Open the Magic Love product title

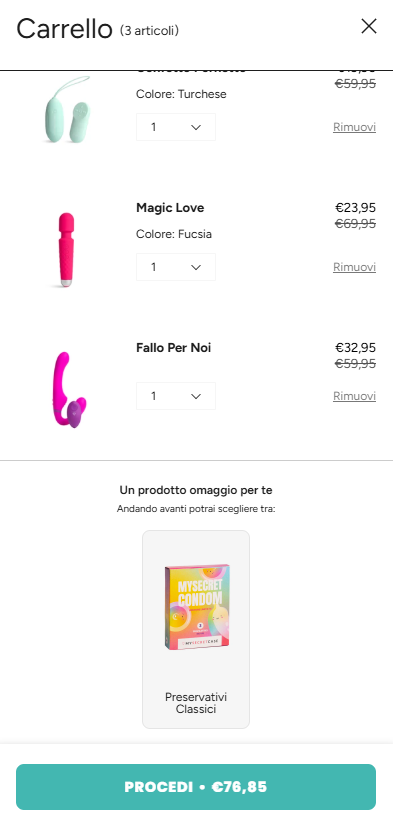pos(170,208)
